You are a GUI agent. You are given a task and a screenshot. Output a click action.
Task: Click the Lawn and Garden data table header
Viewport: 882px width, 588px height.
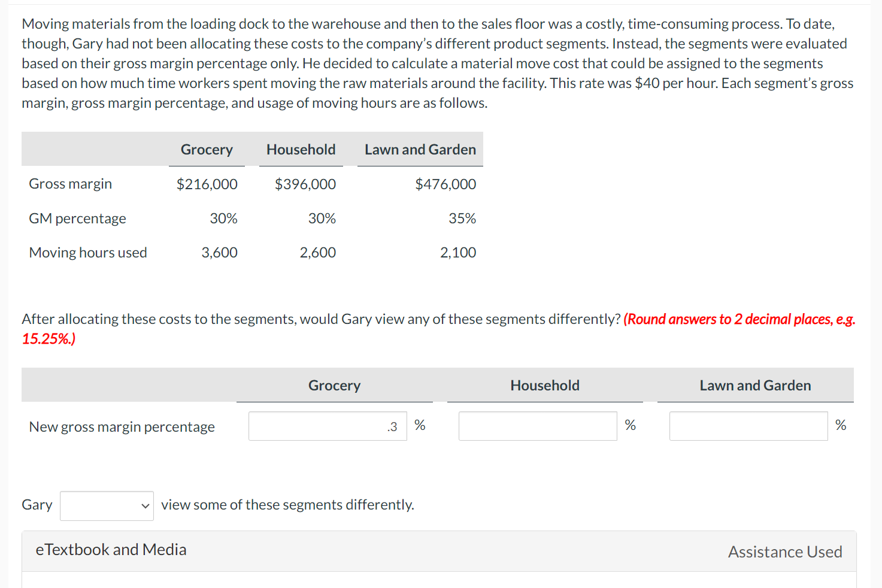(420, 150)
